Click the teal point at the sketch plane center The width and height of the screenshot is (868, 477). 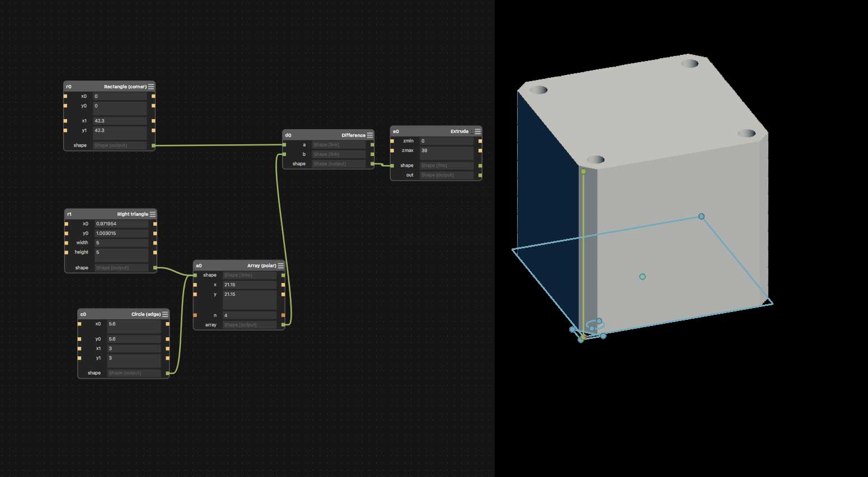pyautogui.click(x=642, y=276)
